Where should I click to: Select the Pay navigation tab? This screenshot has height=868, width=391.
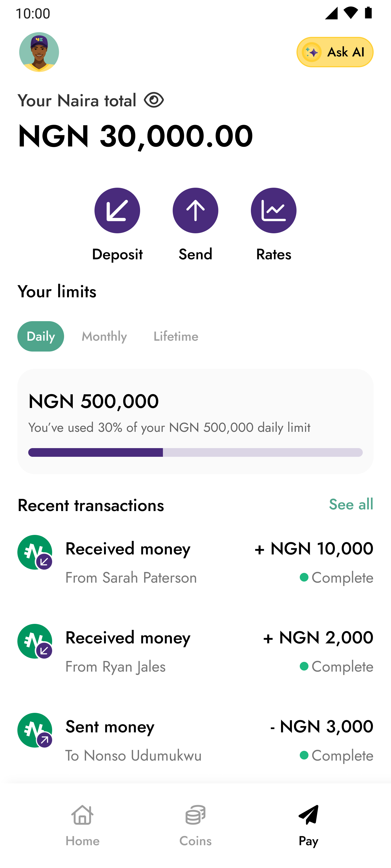pyautogui.click(x=308, y=825)
